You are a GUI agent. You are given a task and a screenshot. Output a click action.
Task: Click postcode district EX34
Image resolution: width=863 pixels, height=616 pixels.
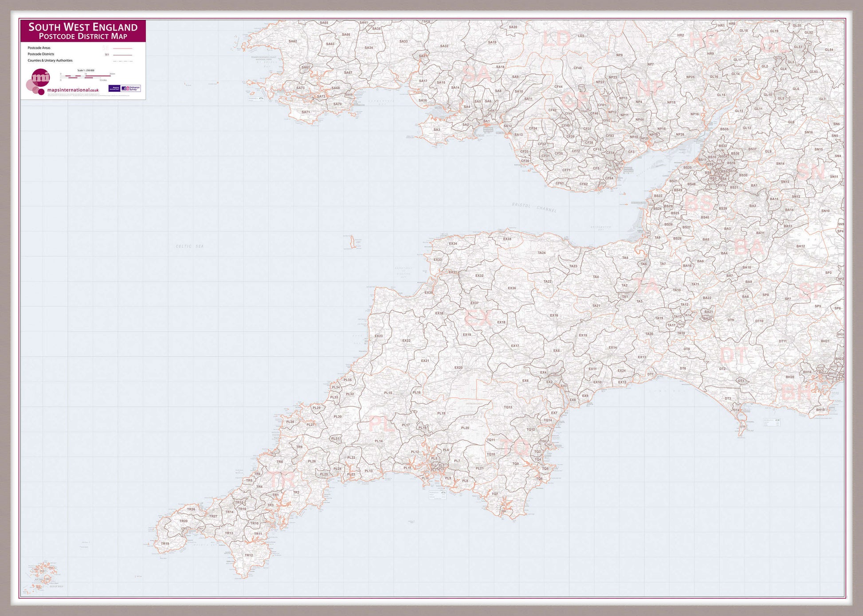tap(453, 243)
